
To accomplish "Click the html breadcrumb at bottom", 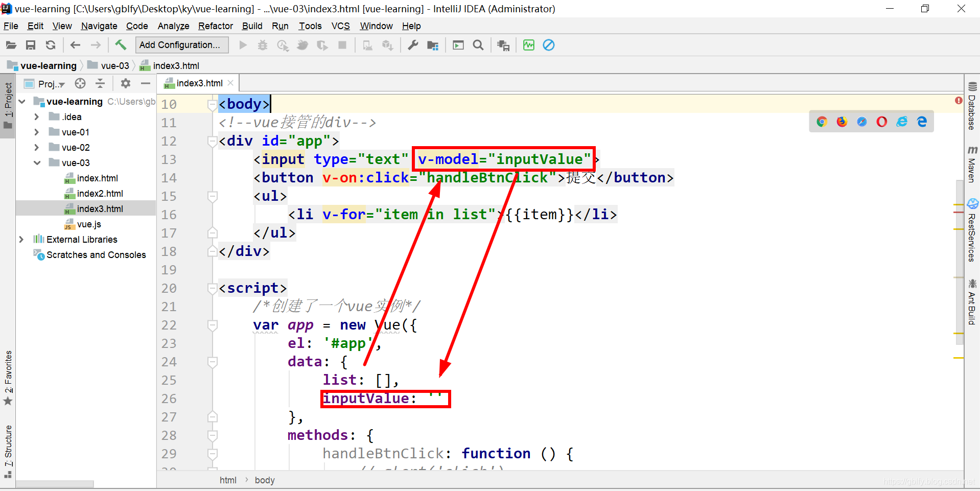I will pos(228,480).
